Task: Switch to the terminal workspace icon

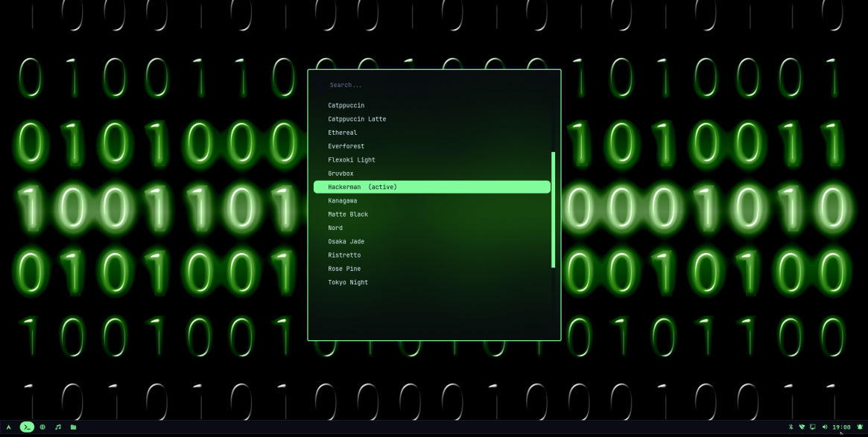Action: tap(27, 427)
